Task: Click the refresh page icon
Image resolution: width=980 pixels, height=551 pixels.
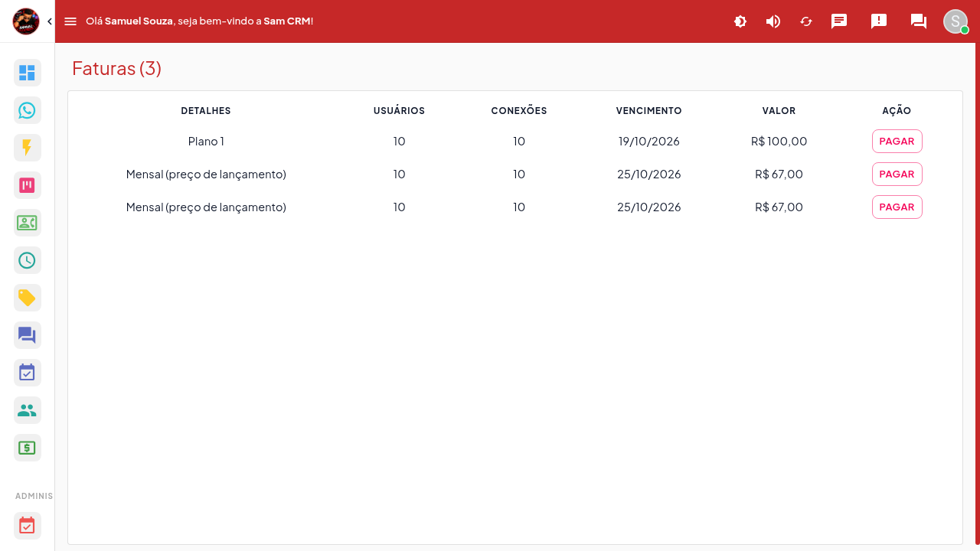Action: [x=806, y=21]
